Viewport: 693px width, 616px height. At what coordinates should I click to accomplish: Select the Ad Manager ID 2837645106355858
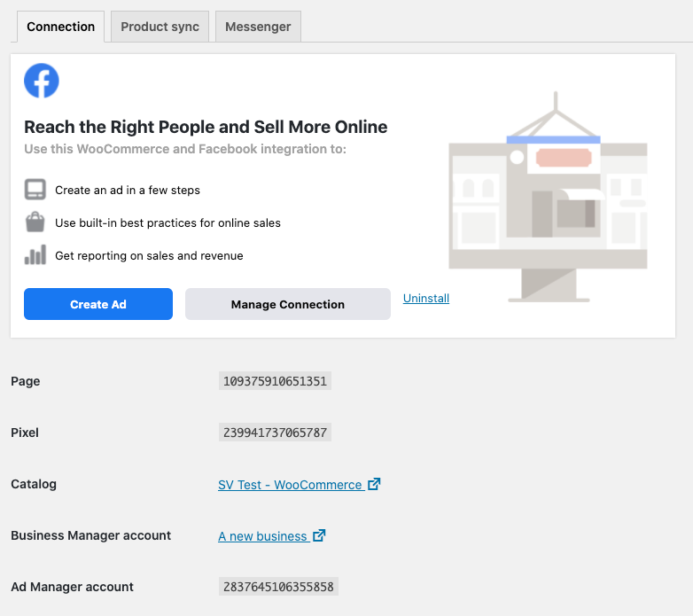(x=278, y=587)
